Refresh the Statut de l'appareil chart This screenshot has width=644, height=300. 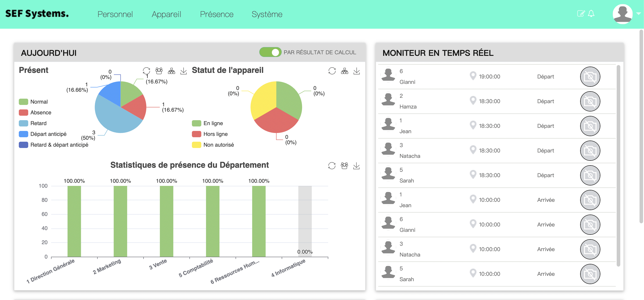tap(332, 71)
